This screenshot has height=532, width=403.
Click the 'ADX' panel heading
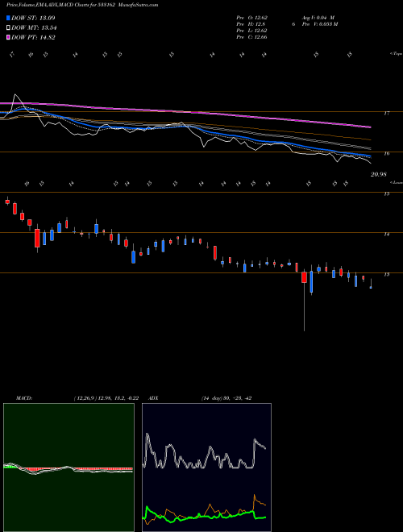coord(153,398)
